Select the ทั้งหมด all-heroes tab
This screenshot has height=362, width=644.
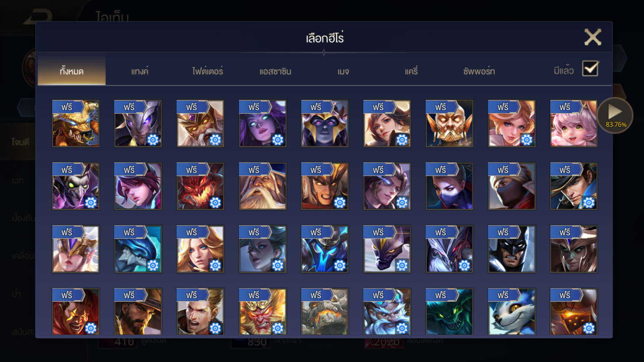[72, 71]
